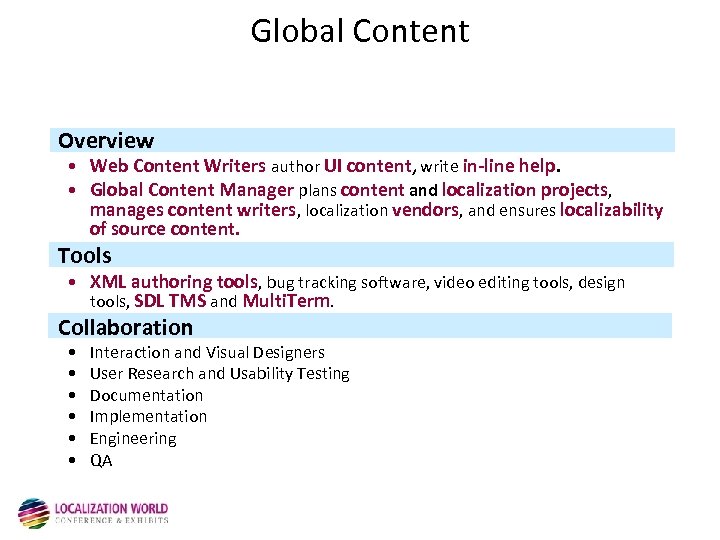The image size is (720, 540).
Task: Click the 'QA' bullet item
Action: 101,461
